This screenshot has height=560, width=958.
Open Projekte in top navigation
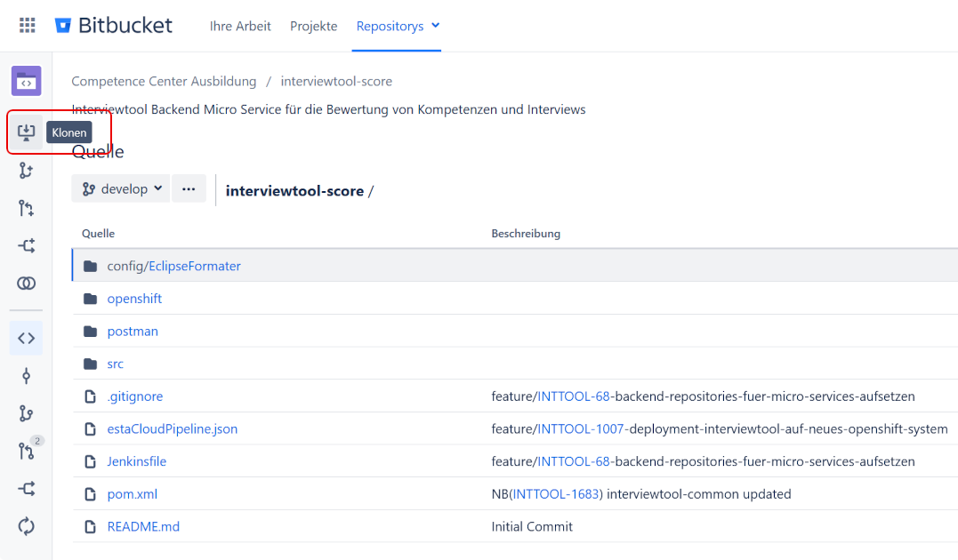[313, 26]
